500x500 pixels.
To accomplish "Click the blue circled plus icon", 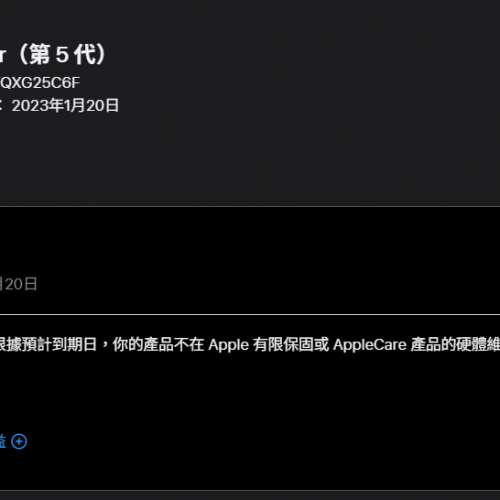I will [x=19, y=442].
